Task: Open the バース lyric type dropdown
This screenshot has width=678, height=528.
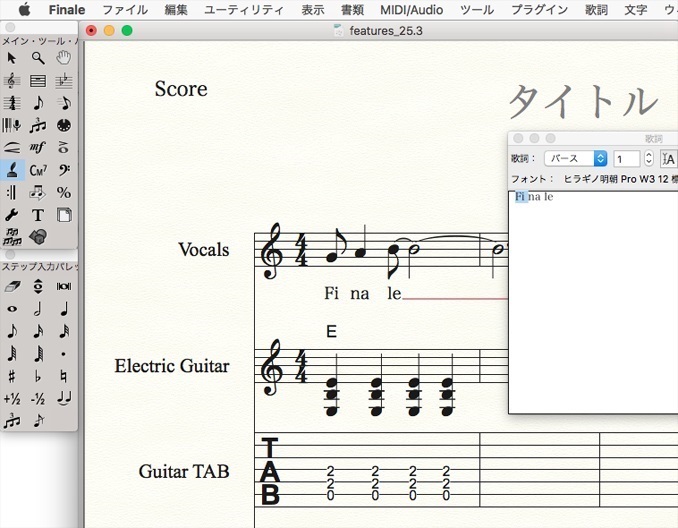Action: (x=576, y=159)
